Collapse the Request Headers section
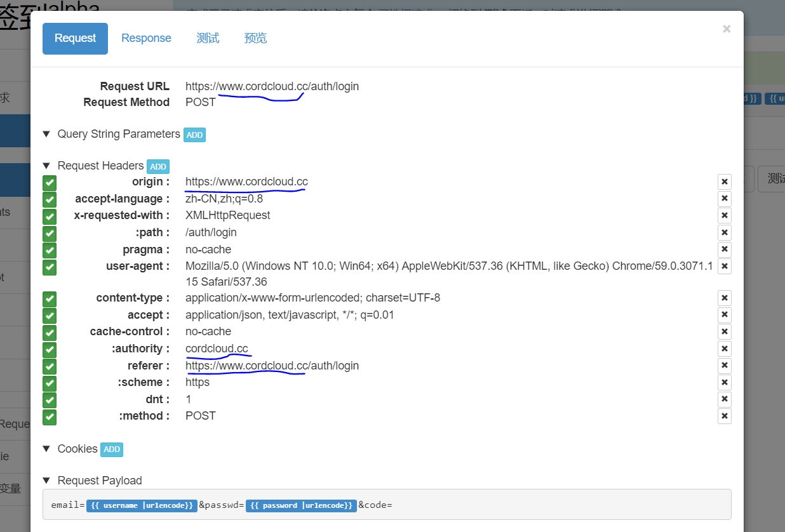 click(x=46, y=166)
